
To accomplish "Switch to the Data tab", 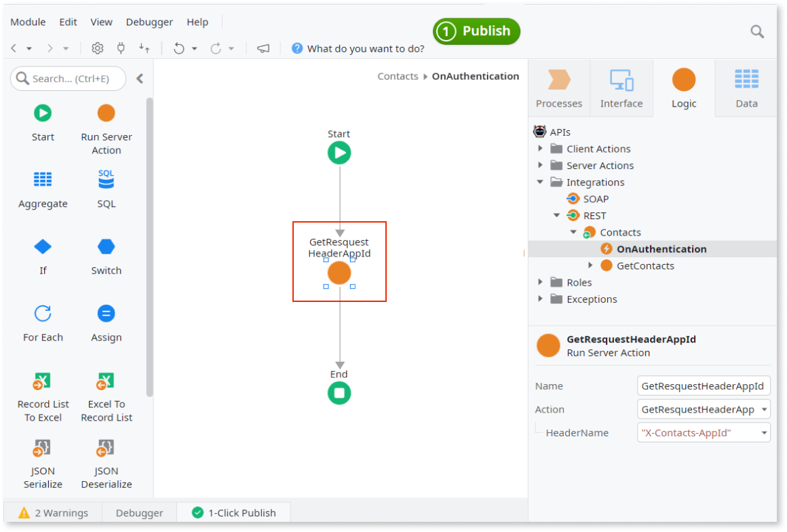I will point(746,88).
